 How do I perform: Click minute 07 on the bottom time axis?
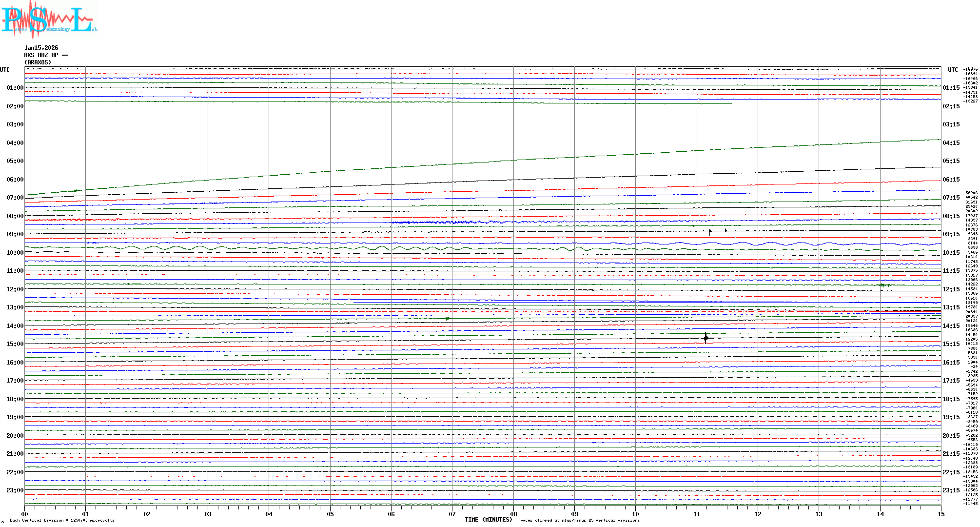point(452,514)
